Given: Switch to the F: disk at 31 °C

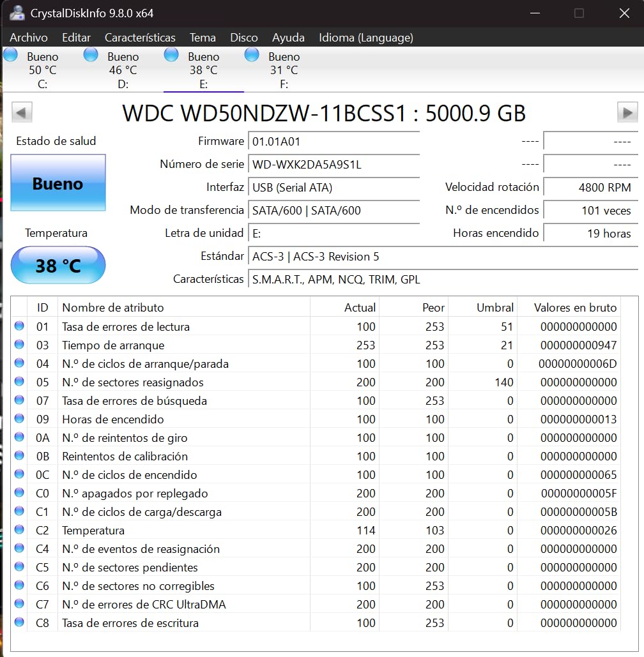Looking at the screenshot, I should click(284, 70).
